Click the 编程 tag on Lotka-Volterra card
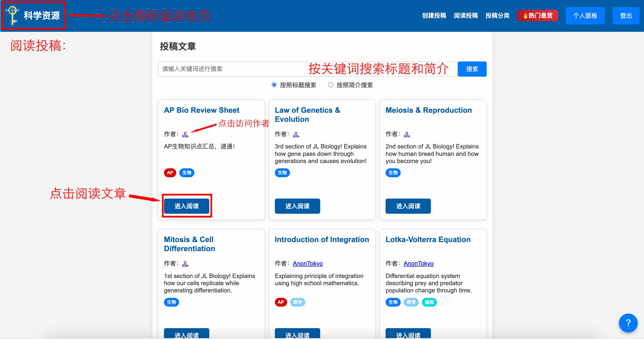This screenshot has height=339, width=644. click(x=429, y=302)
